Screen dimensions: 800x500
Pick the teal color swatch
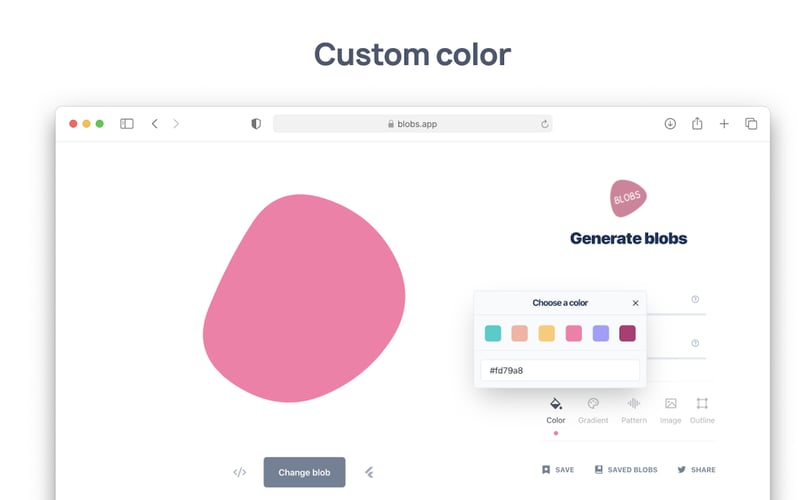pos(492,333)
